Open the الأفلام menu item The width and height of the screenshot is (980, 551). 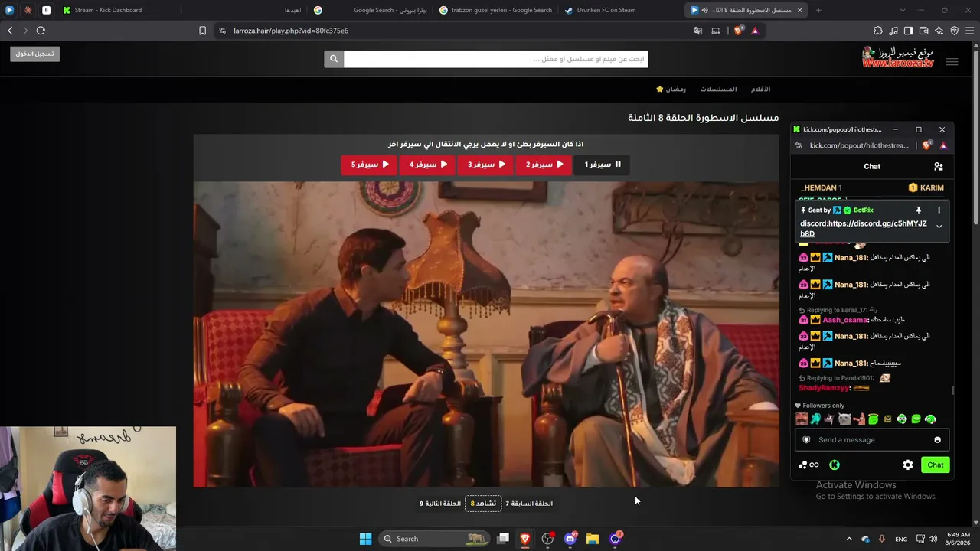(x=760, y=90)
